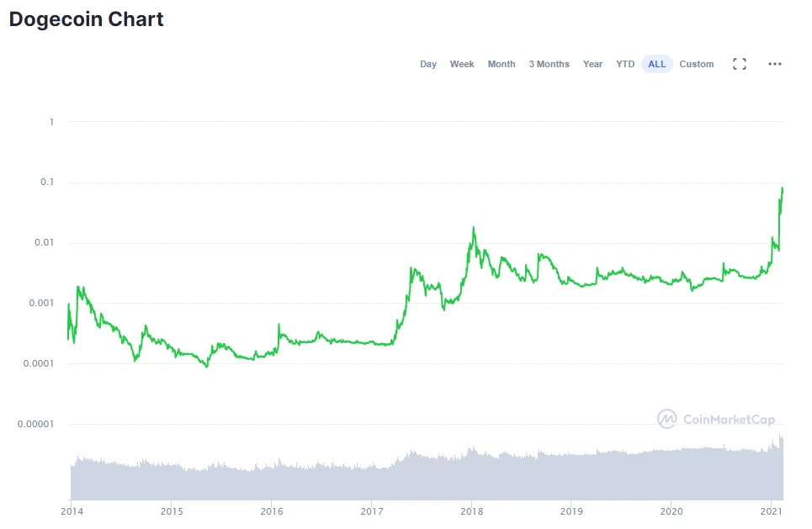Click the CoinMarketCap watermark text
This screenshot has width=812, height=529.
point(729,420)
